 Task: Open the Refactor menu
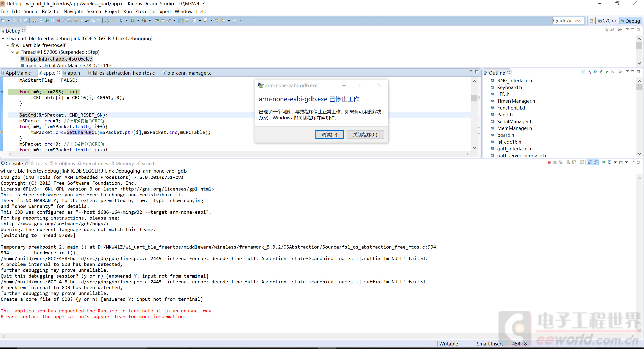(x=51, y=11)
